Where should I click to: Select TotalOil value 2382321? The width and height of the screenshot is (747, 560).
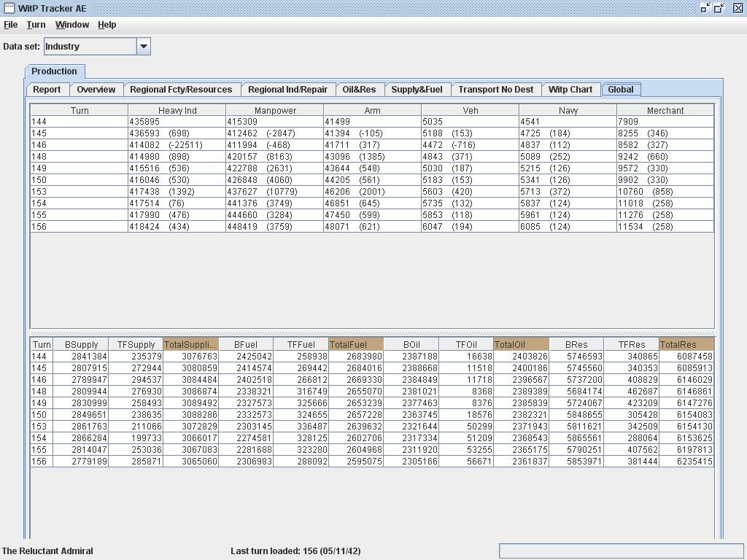tap(521, 415)
